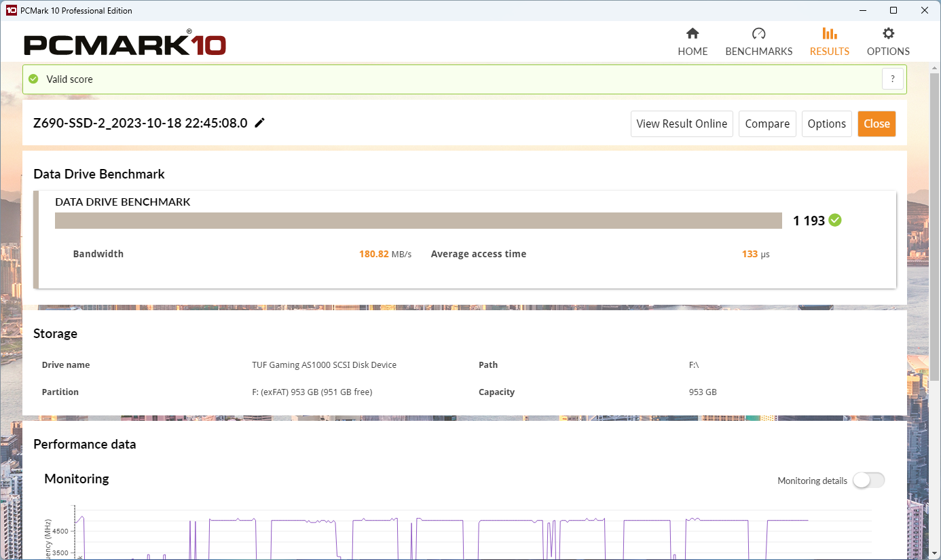Click the green valid score checkmark
This screenshot has width=941, height=560.
point(33,79)
